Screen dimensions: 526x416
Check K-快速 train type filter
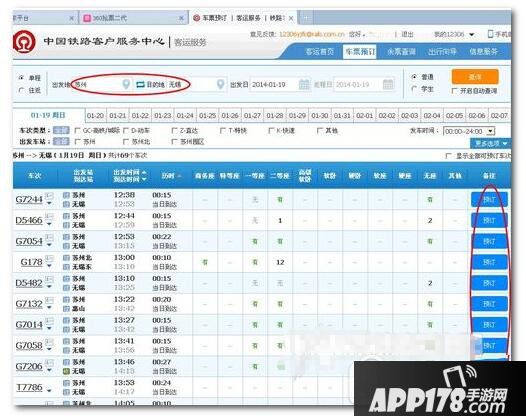click(271, 130)
